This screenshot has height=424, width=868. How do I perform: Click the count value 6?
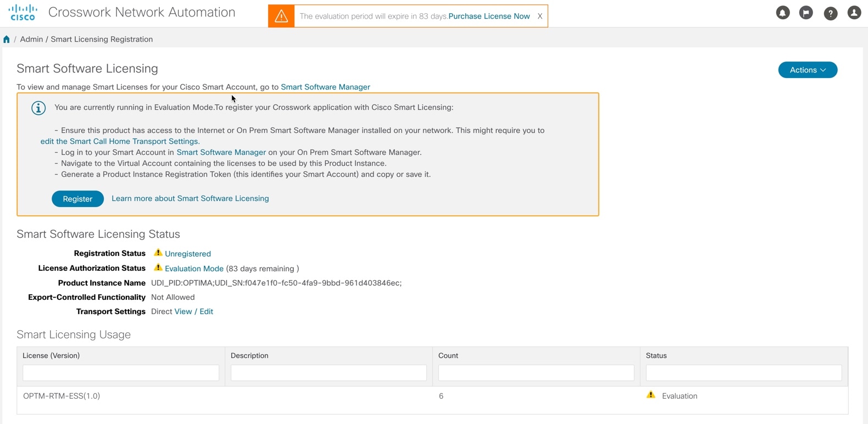click(441, 396)
